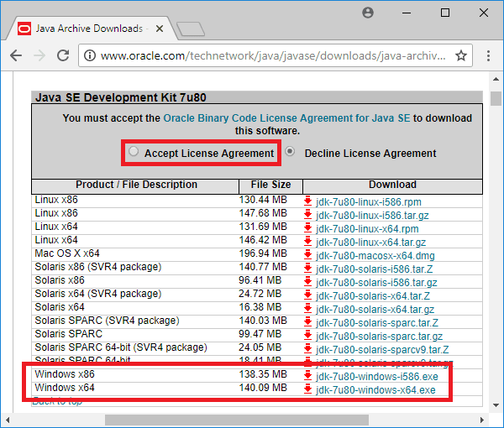The image size is (504, 428).
Task: Download jdk-7u80-solaris-sparc.tar.Z link
Action: 377,323
